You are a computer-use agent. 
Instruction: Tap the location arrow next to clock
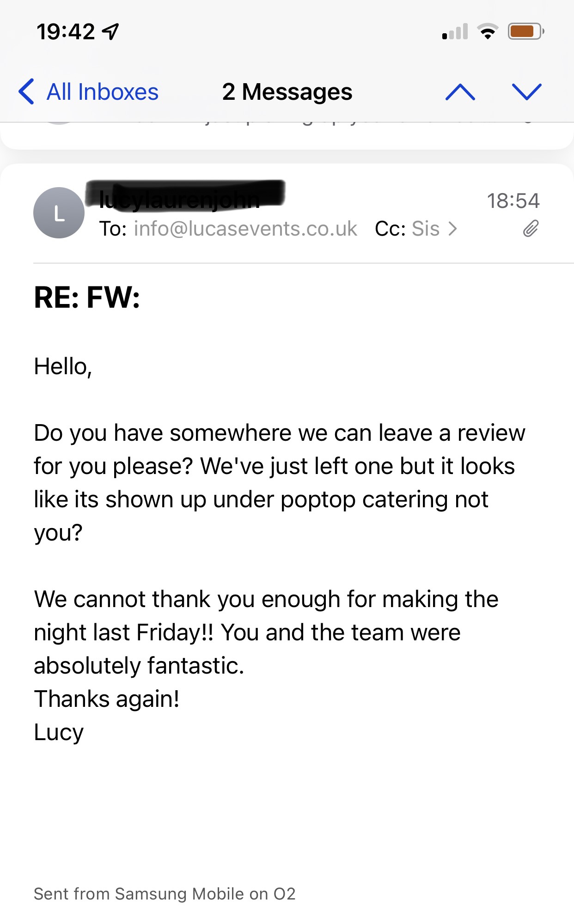click(110, 31)
